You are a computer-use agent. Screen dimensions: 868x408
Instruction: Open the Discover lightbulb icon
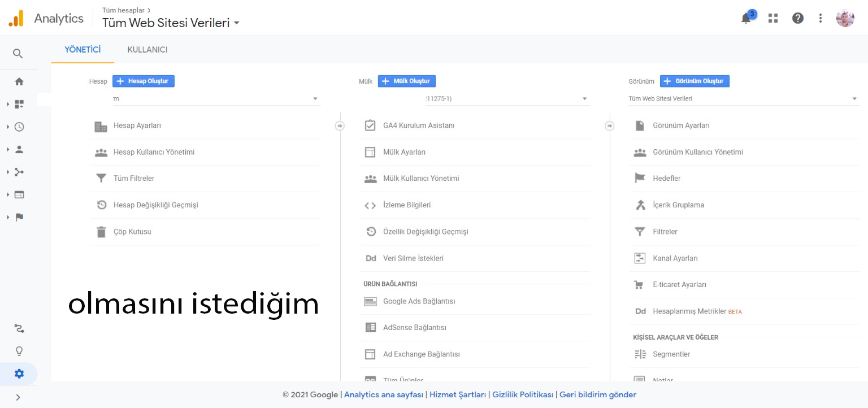pos(19,351)
